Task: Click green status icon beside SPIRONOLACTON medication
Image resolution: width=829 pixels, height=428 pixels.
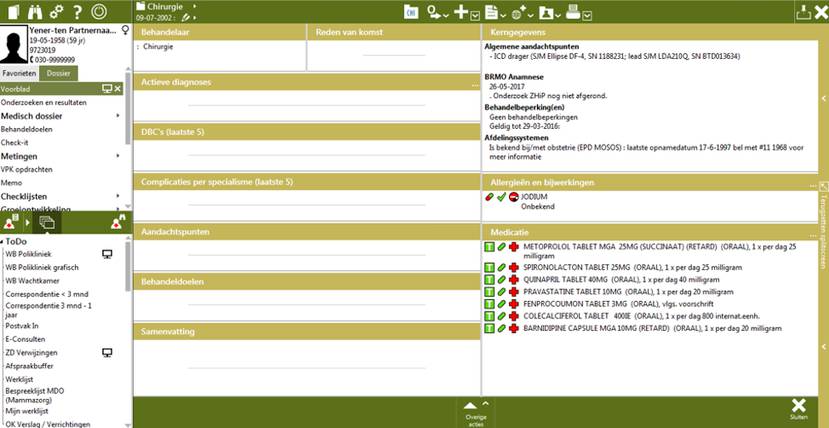Action: (x=489, y=267)
